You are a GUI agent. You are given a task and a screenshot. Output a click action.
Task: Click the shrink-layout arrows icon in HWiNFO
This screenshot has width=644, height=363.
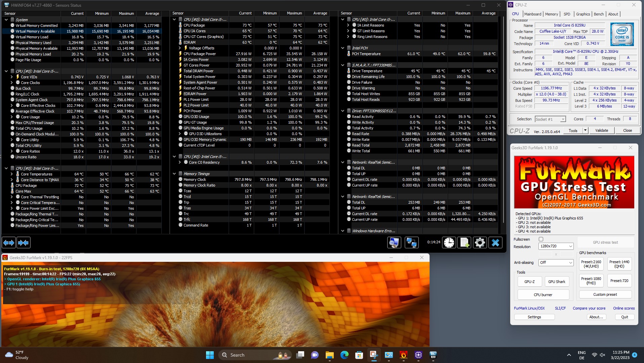[x=24, y=242]
